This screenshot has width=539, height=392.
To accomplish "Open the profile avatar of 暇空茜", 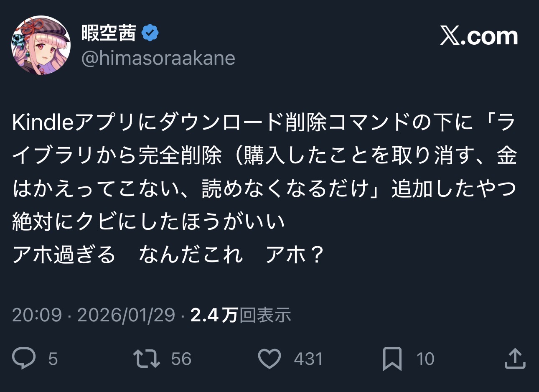I will (41, 45).
